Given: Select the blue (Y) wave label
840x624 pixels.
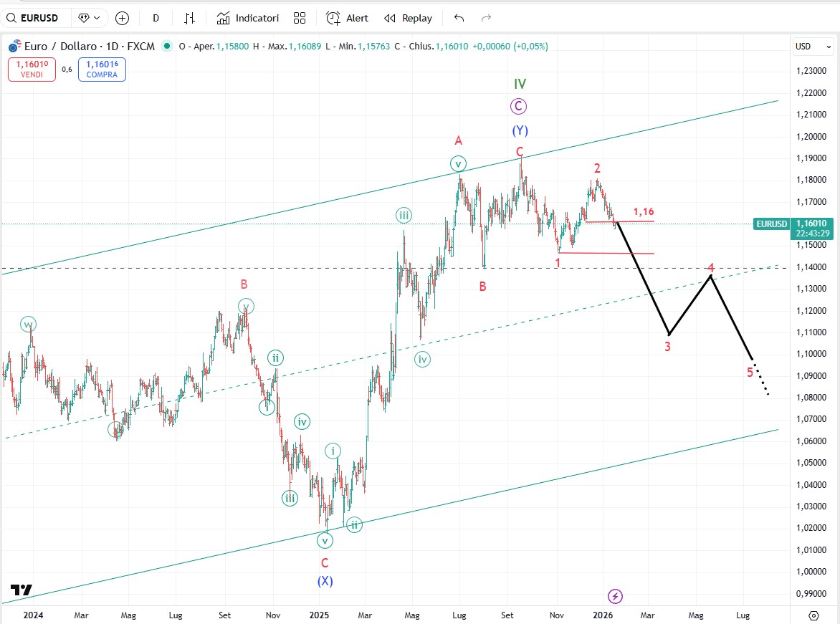Looking at the screenshot, I should (520, 130).
